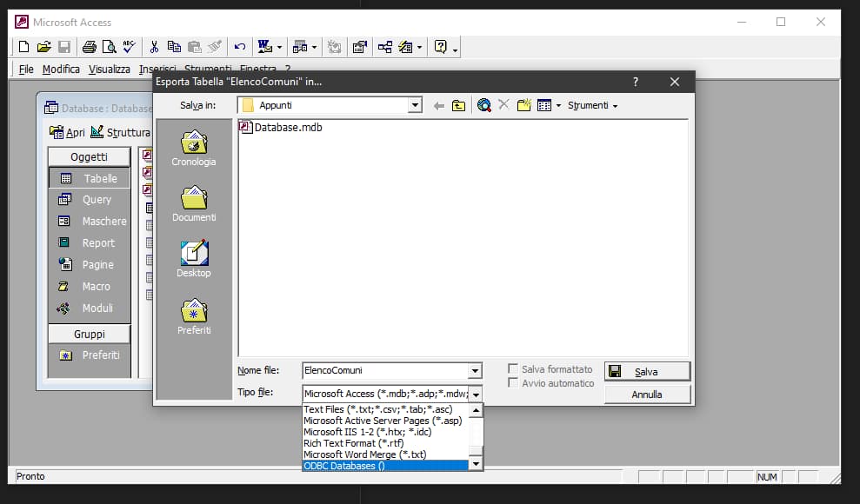Open Cronologia in places bar

[x=194, y=148]
